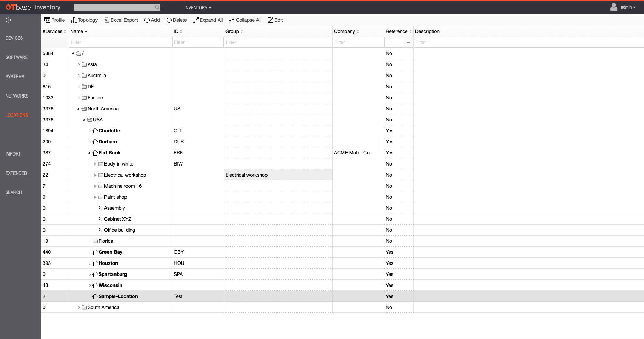Go to DEVICES in sidebar
The height and width of the screenshot is (339, 644).
(14, 38)
